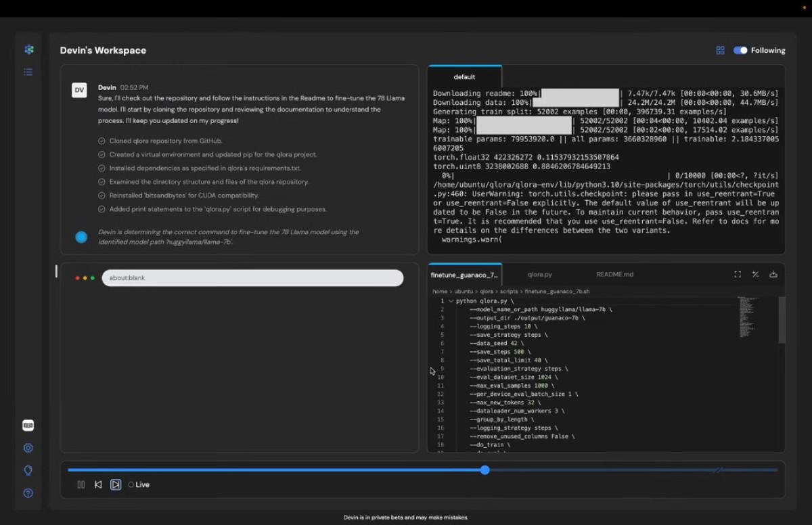This screenshot has height=525, width=812.
Task: Open the help question mark icon
Action: tap(28, 493)
